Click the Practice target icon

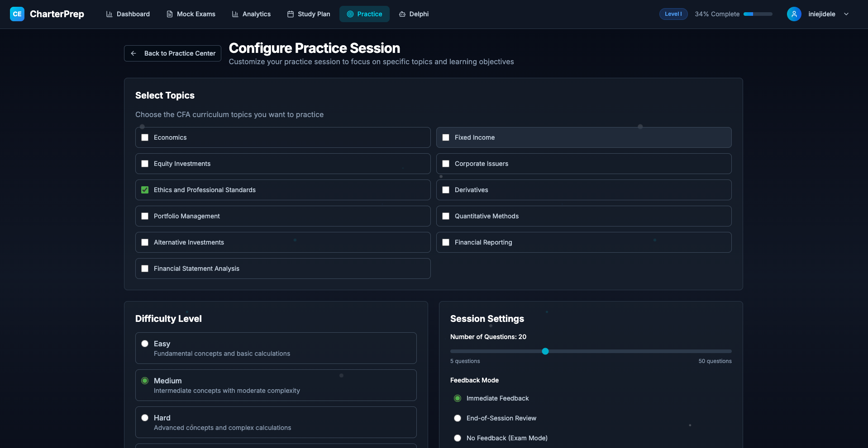coord(350,14)
